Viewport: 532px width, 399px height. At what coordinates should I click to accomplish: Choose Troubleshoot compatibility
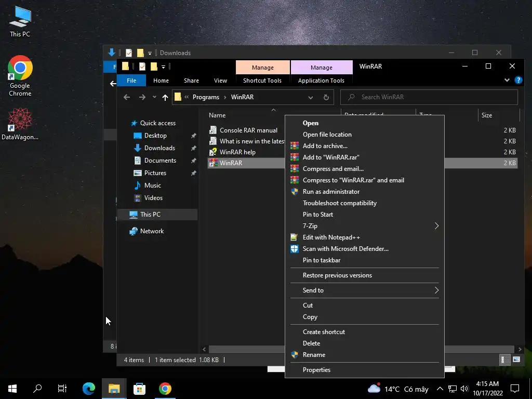pos(365,203)
